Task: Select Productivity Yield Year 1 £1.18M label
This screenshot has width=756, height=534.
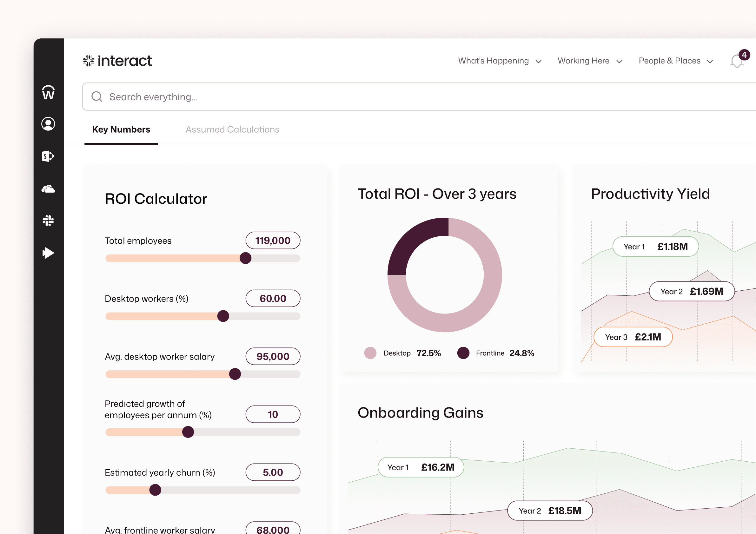Action: (656, 246)
